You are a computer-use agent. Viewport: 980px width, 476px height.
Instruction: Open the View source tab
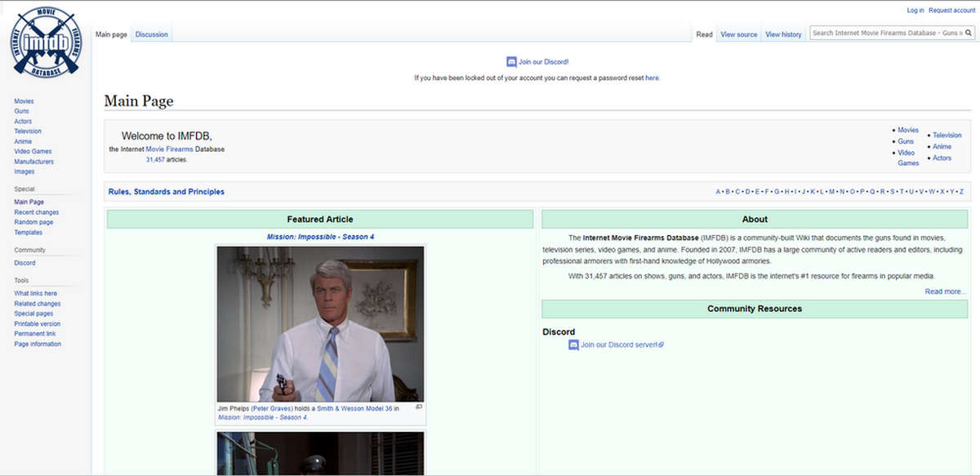point(738,34)
